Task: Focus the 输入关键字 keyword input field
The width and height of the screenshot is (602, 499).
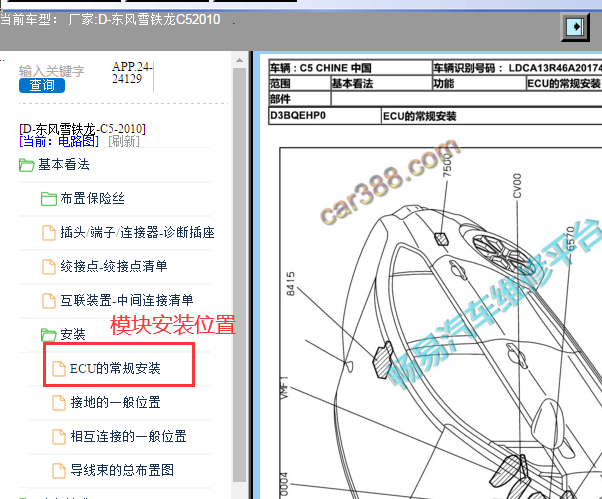Action: point(51,71)
